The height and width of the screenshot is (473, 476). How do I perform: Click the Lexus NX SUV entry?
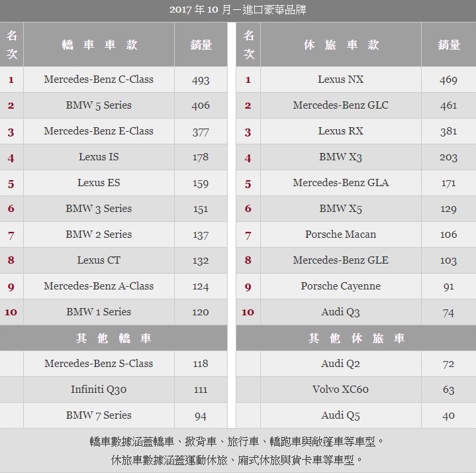click(x=340, y=79)
